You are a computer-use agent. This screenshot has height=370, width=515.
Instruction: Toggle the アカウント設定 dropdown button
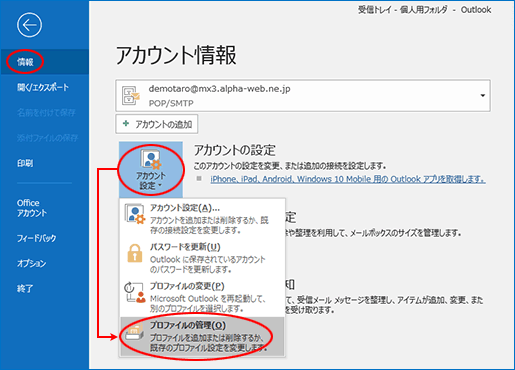click(151, 170)
